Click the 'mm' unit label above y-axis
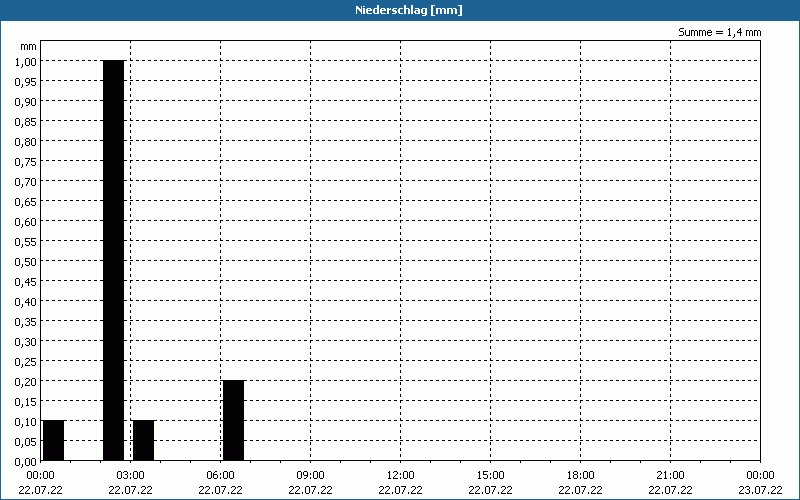The width and height of the screenshot is (800, 500). [x=29, y=46]
